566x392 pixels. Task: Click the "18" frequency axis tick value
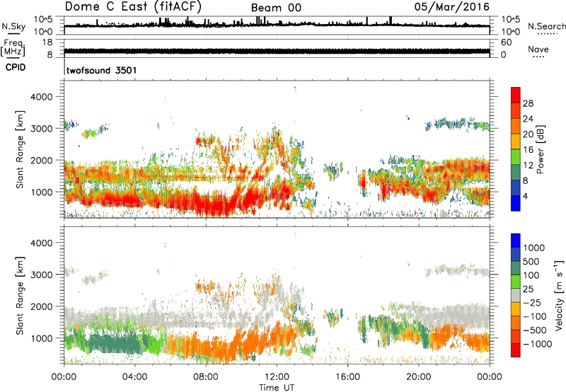(47, 42)
